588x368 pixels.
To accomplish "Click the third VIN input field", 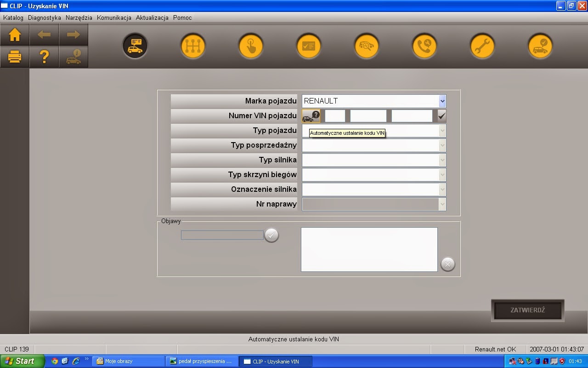I will point(412,116).
